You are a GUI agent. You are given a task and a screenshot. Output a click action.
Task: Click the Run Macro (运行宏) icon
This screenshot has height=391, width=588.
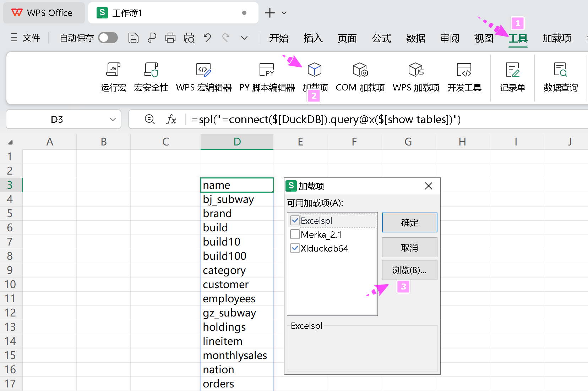tap(113, 70)
